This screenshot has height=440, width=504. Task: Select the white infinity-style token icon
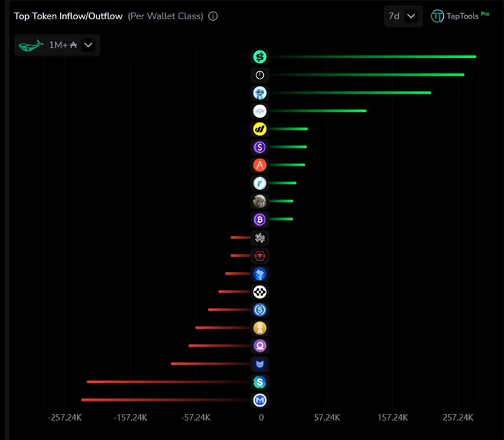tap(259, 111)
